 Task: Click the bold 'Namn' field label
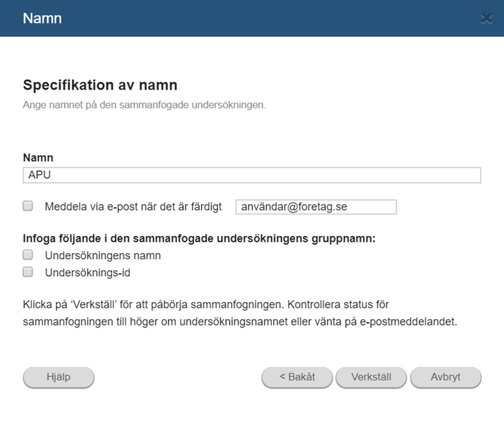pos(38,158)
